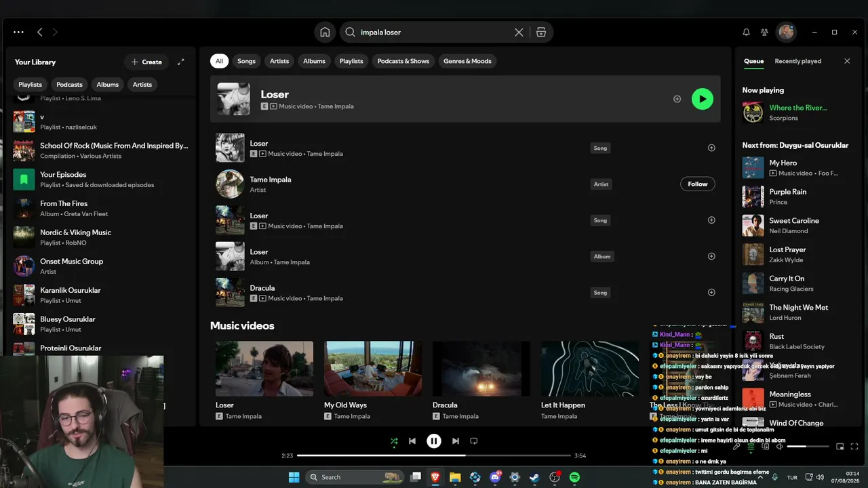The image size is (868, 488).
Task: Toggle repeat in the player bar
Action: click(474, 441)
